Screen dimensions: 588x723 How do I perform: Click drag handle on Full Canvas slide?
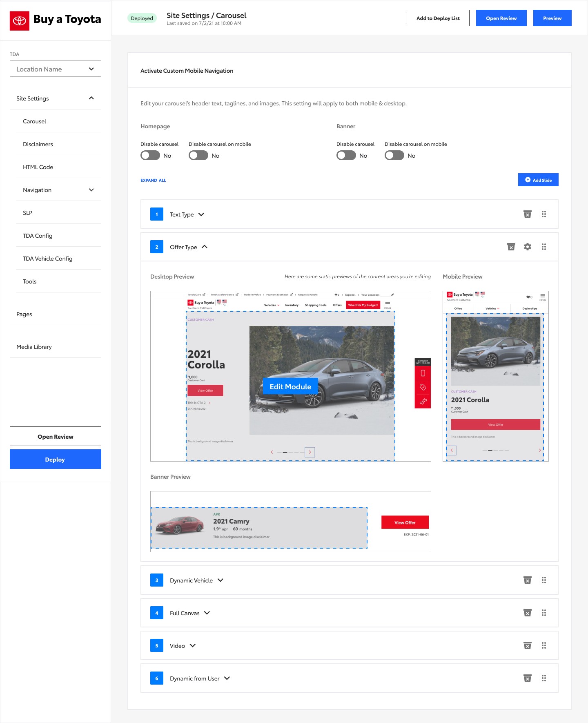544,613
